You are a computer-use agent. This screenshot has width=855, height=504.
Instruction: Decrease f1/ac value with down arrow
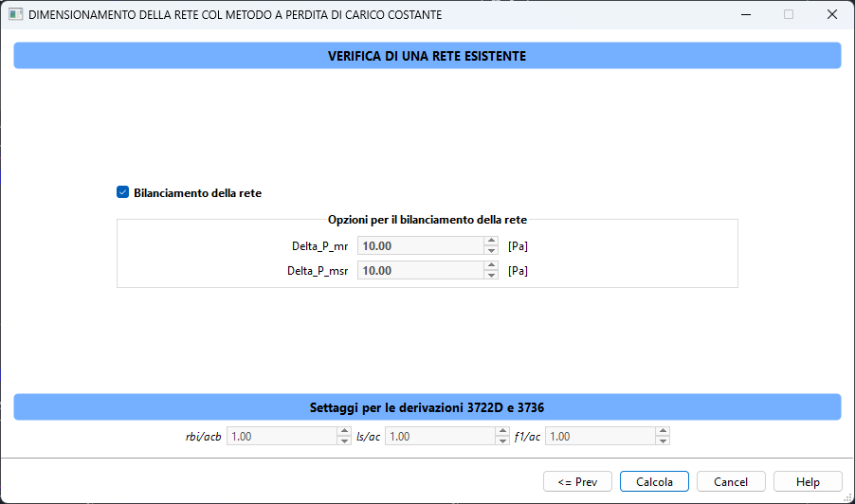click(x=663, y=441)
